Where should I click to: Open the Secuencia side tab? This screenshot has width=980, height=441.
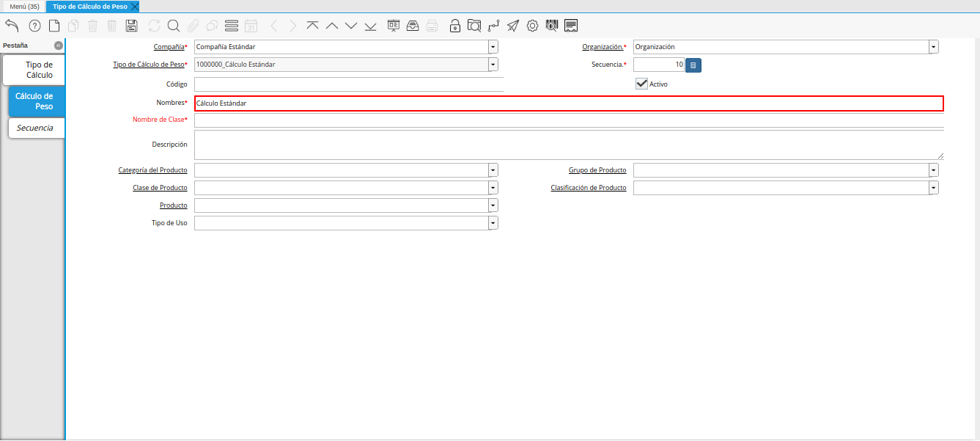click(x=37, y=128)
